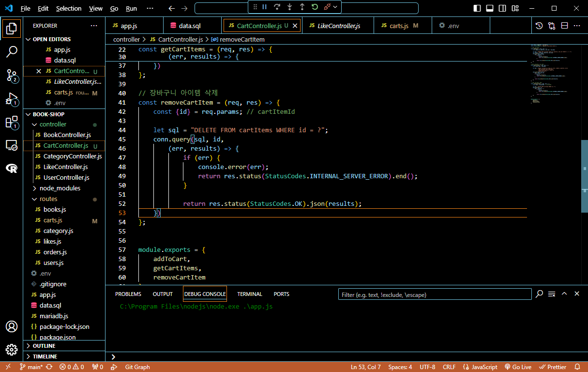Open the Explorer view in activity bar

(x=12, y=29)
